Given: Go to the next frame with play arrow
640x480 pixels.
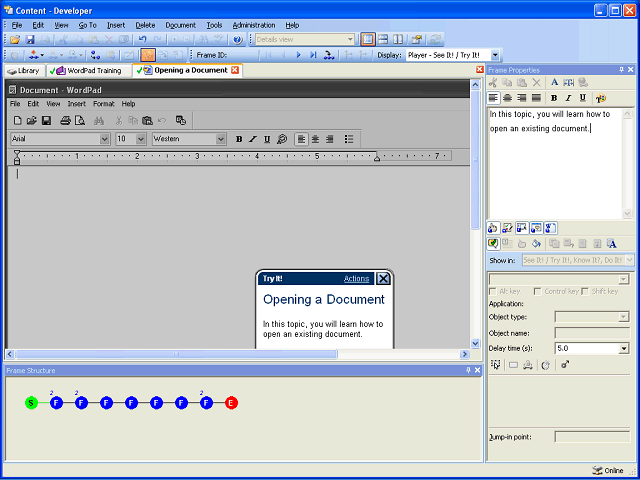Looking at the screenshot, I should pyautogui.click(x=299, y=55).
